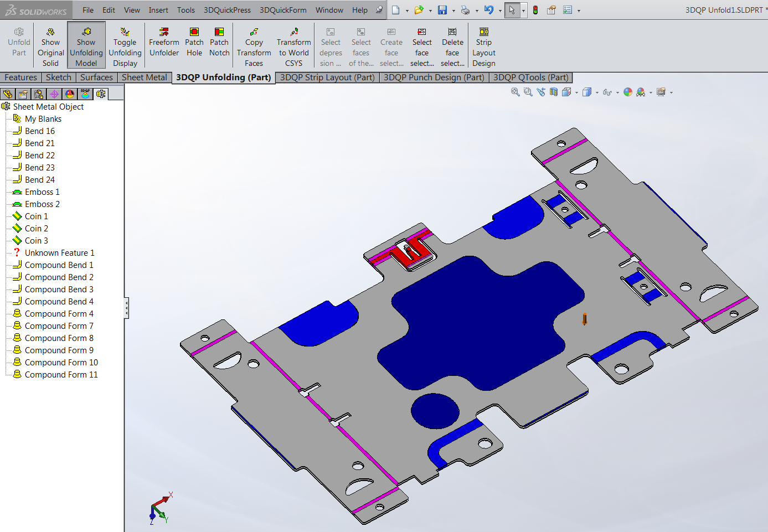Open the Freeform Unfolder tool
This screenshot has width=768, height=532.
click(164, 42)
